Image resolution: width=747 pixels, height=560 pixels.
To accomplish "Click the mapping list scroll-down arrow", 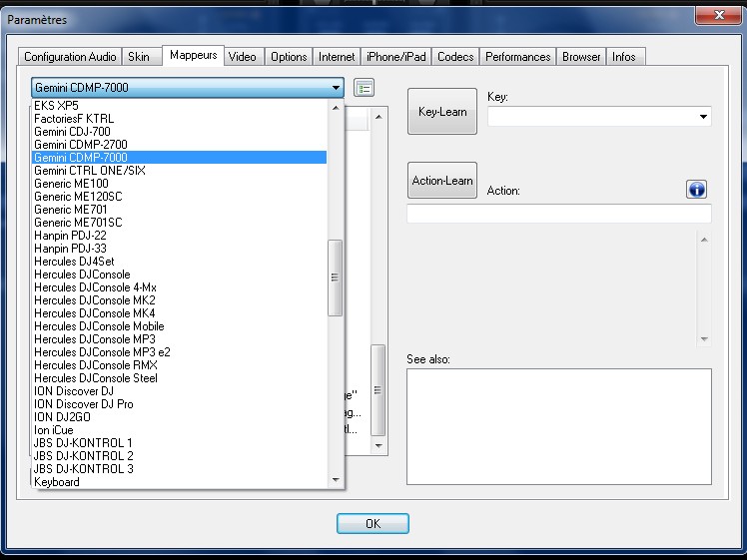I will point(378,446).
